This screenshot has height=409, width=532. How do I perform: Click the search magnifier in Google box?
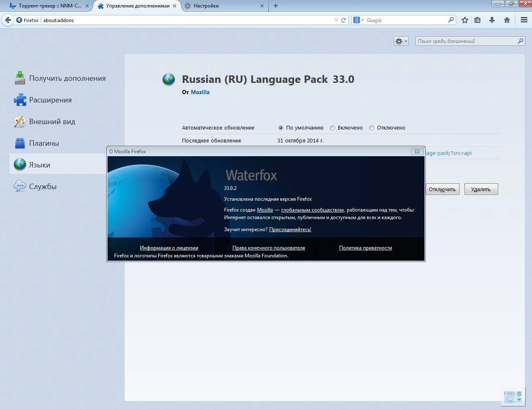(x=451, y=20)
